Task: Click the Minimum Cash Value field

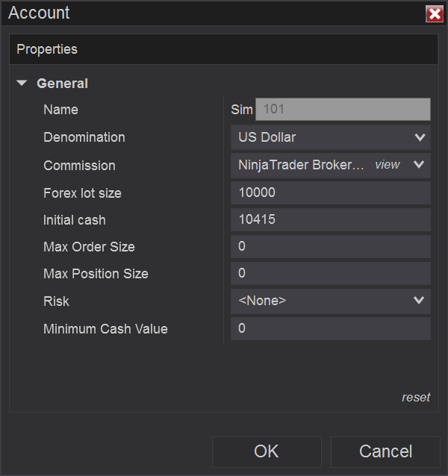Action: pyautogui.click(x=330, y=328)
